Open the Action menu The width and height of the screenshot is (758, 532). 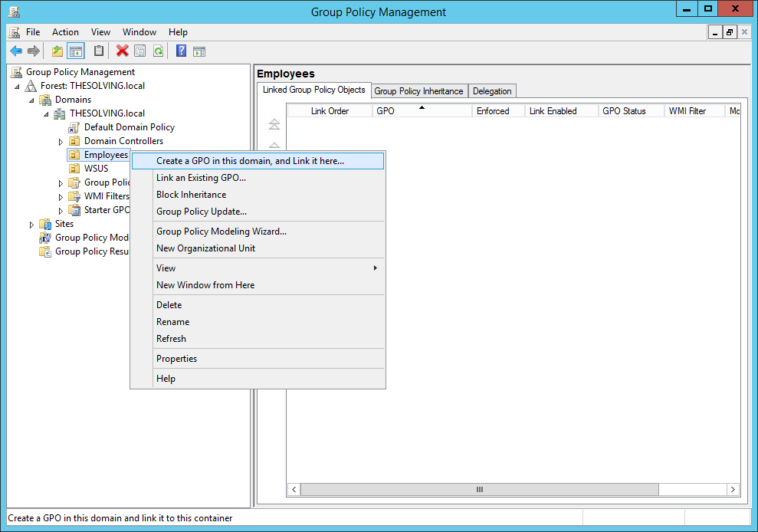point(65,32)
